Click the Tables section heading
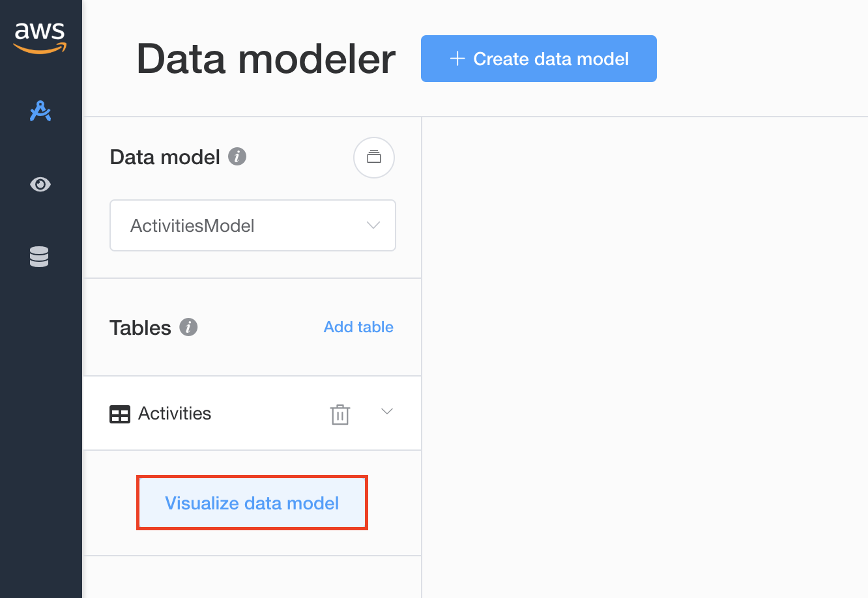This screenshot has height=598, width=868. [x=140, y=328]
